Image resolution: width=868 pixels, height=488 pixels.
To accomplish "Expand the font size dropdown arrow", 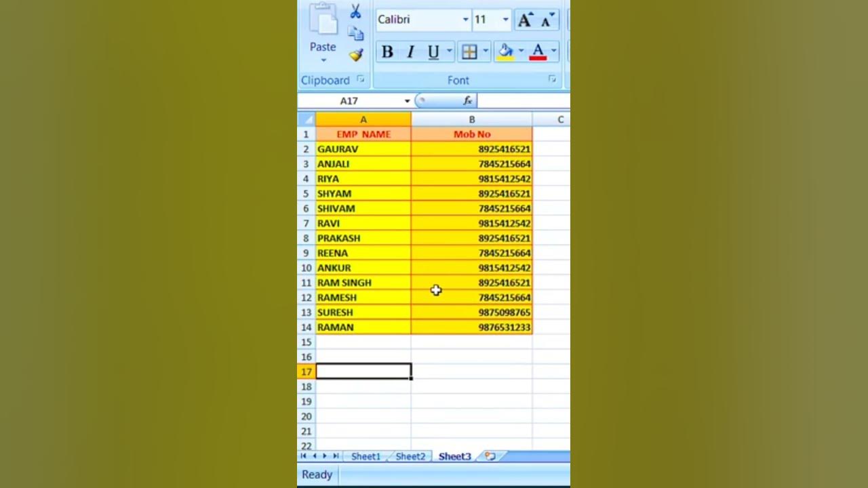I will point(506,20).
